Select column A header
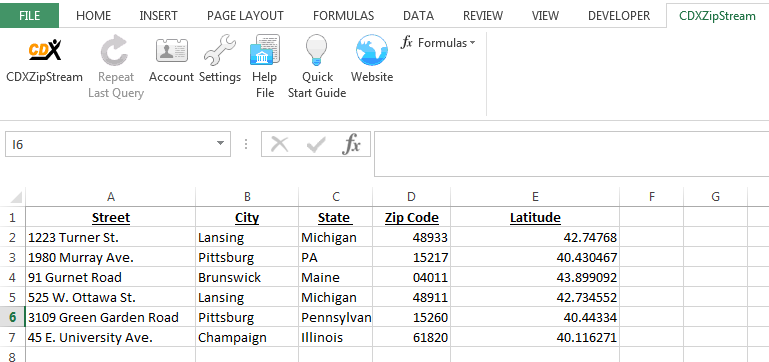 coord(111,197)
